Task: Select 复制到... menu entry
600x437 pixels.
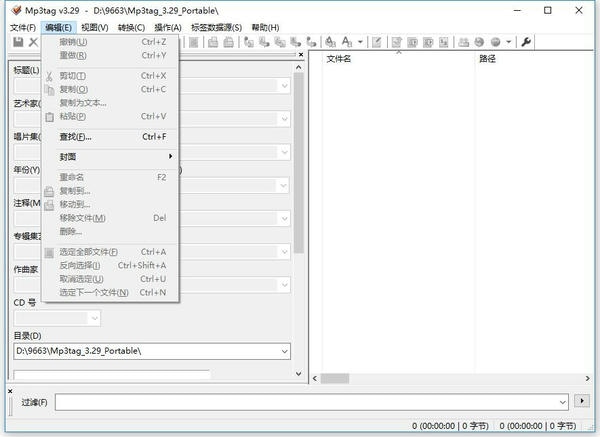Action: 110,191
